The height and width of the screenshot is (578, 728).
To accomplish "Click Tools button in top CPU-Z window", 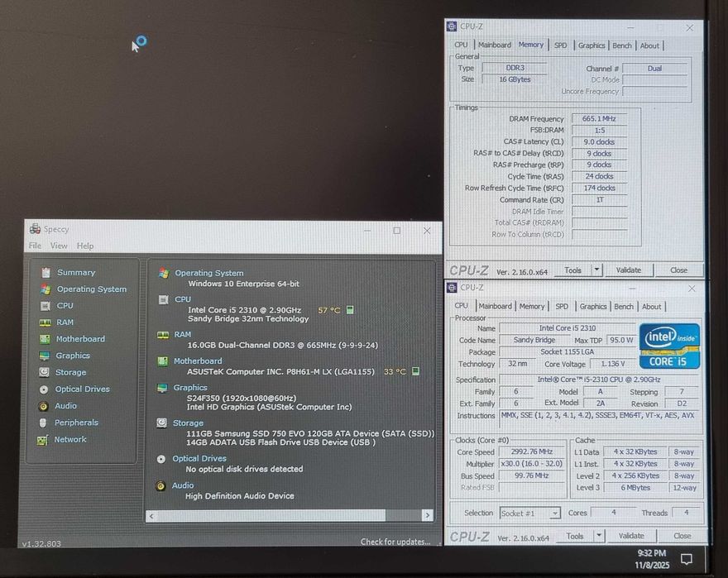I will click(x=572, y=270).
